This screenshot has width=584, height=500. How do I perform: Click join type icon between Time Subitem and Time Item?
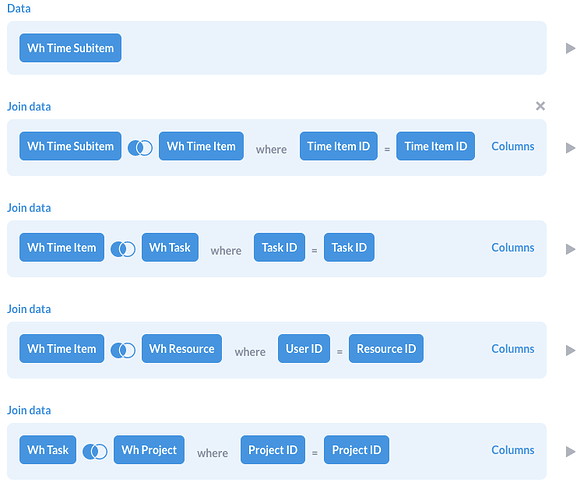(140, 148)
